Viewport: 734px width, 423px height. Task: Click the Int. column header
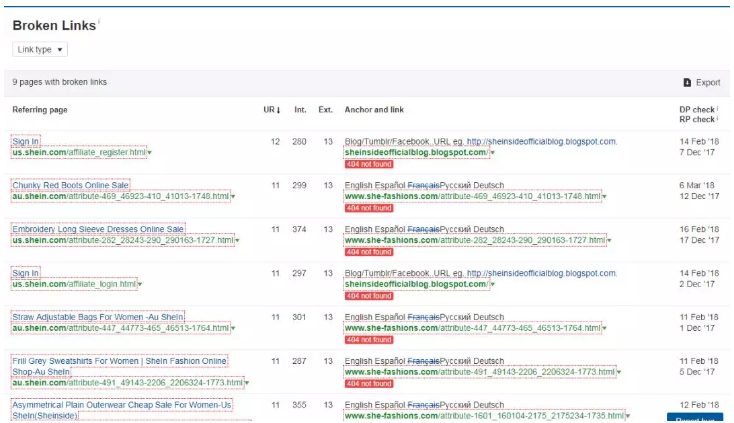pyautogui.click(x=300, y=110)
